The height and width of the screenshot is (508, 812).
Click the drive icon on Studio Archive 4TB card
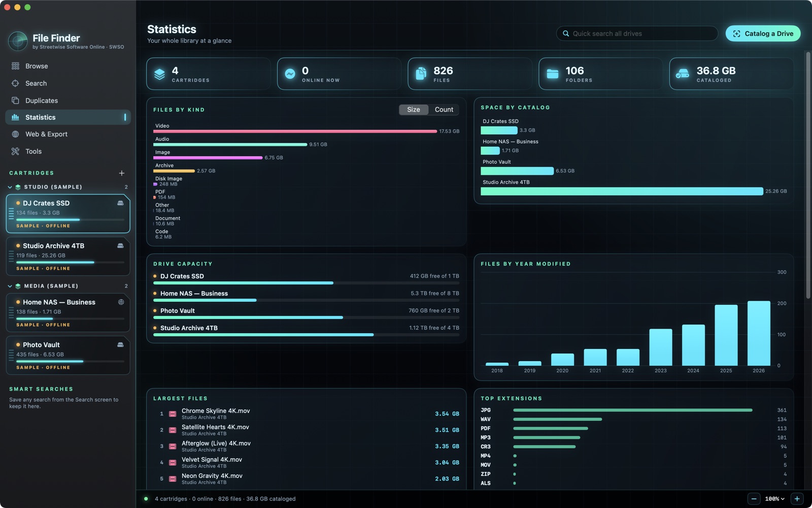pyautogui.click(x=120, y=245)
